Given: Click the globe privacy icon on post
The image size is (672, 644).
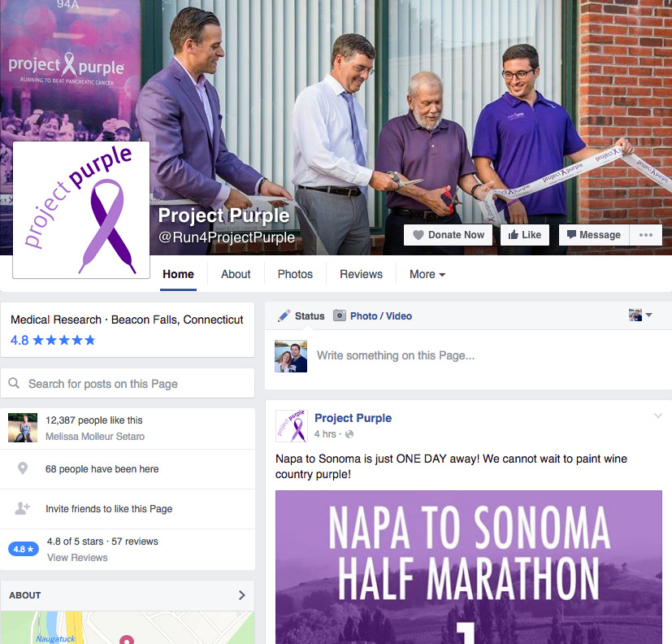Looking at the screenshot, I should 349,434.
